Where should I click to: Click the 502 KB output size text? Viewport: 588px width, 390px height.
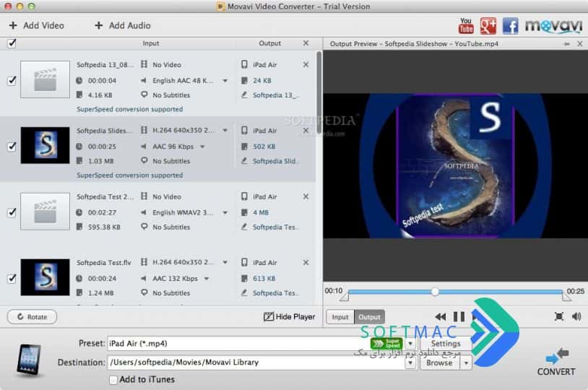tap(264, 147)
